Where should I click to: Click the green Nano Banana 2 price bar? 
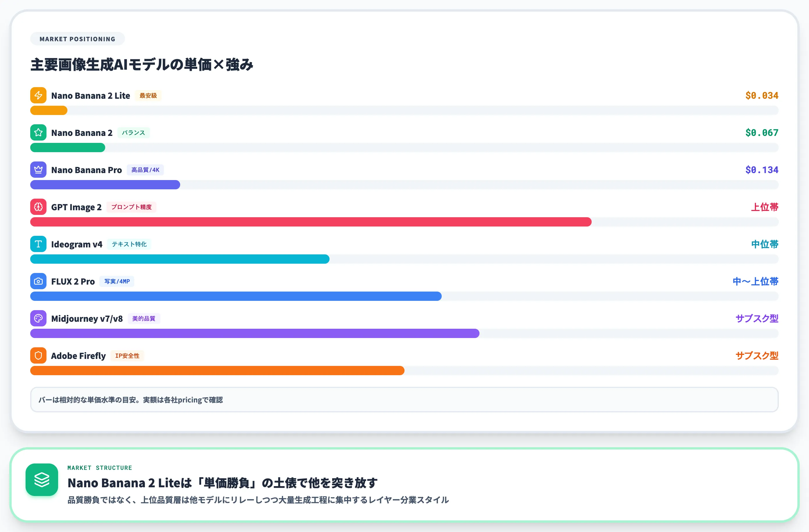pos(68,148)
